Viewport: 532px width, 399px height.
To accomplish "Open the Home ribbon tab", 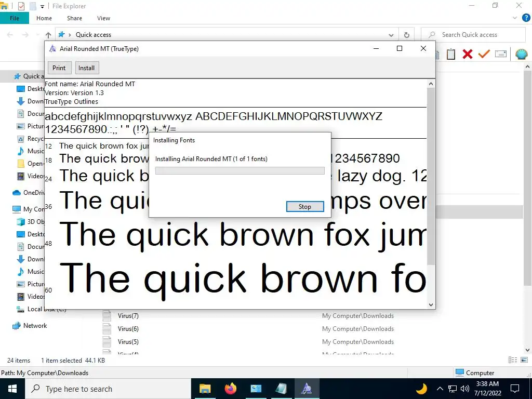I will (x=44, y=18).
